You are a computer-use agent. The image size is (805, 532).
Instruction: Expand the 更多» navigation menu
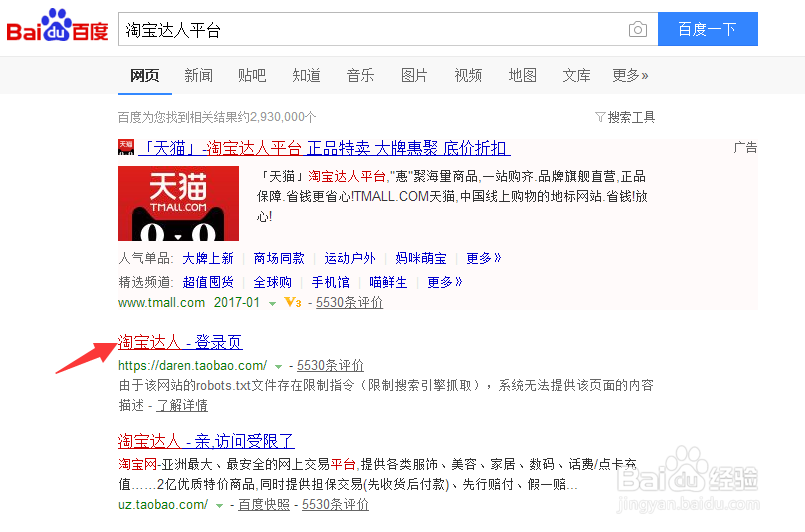tap(630, 75)
